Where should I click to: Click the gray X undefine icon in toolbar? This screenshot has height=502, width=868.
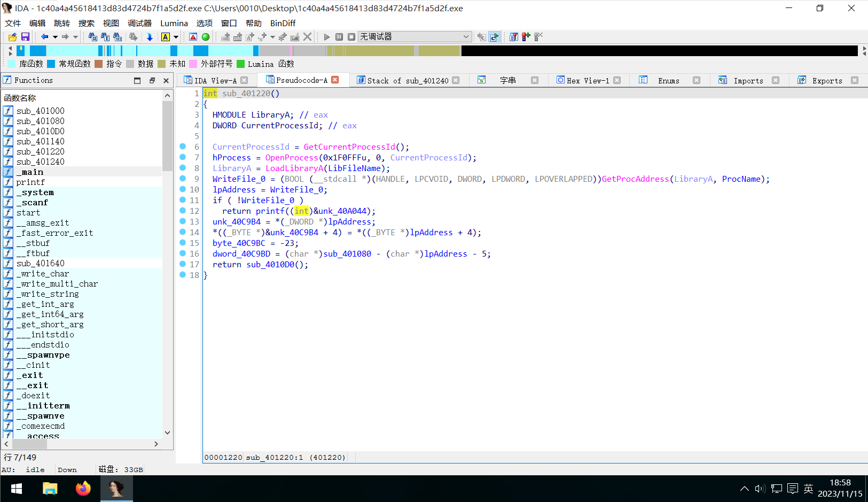point(307,37)
